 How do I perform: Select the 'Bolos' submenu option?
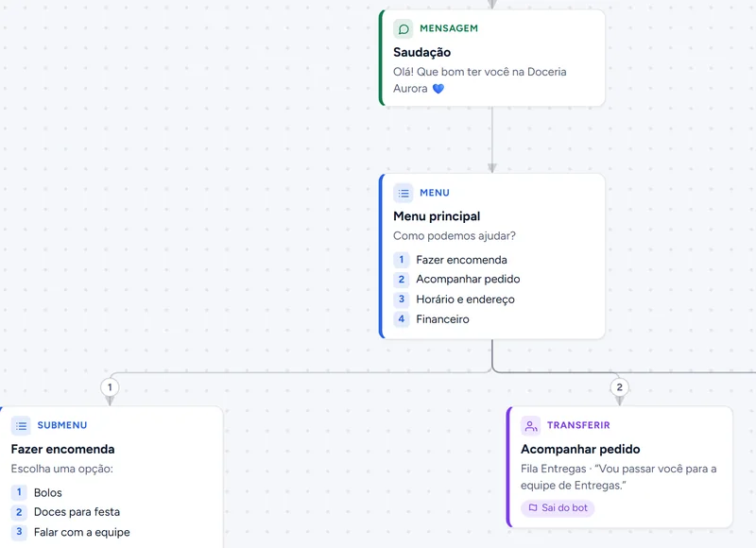(x=48, y=492)
